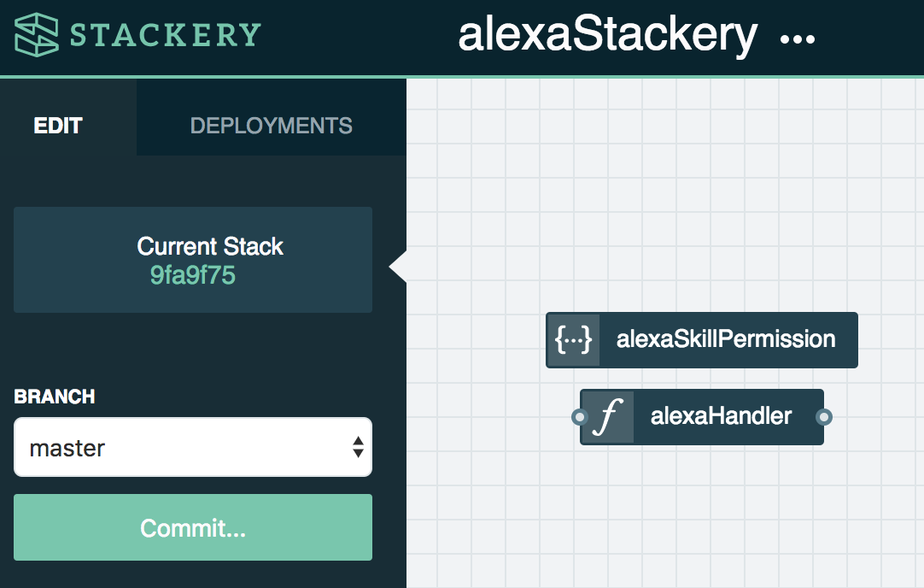Click the Stackery logo icon
The image size is (924, 588).
point(37,35)
